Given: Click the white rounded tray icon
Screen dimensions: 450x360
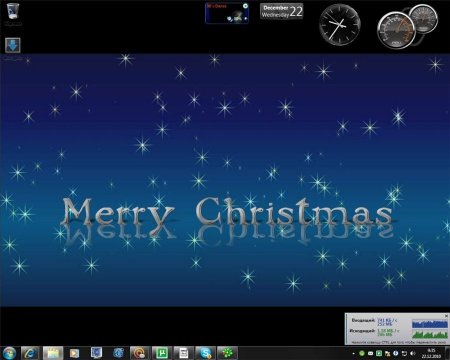Looking at the screenshot, I should (370, 353).
